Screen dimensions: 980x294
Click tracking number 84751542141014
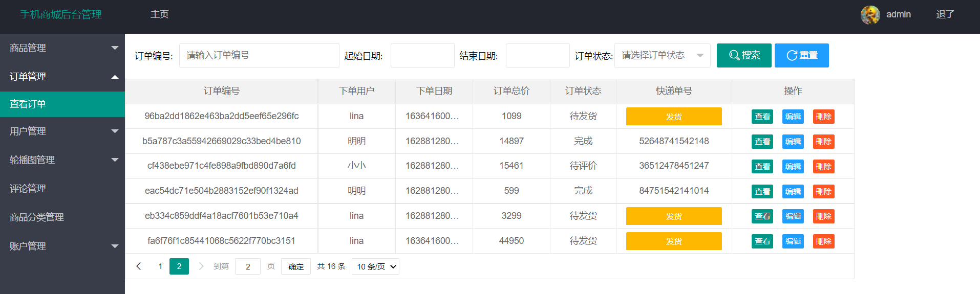tap(674, 191)
